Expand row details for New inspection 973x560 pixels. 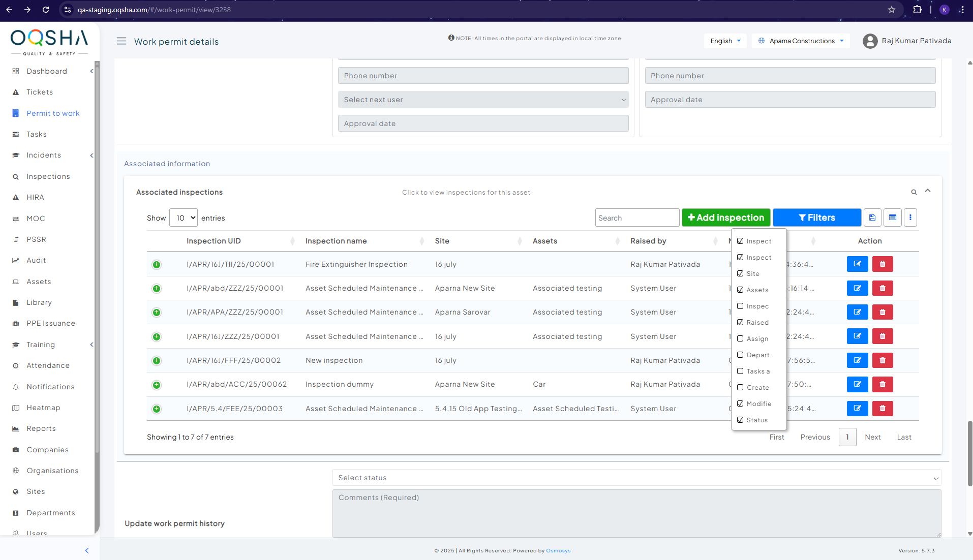(x=157, y=361)
